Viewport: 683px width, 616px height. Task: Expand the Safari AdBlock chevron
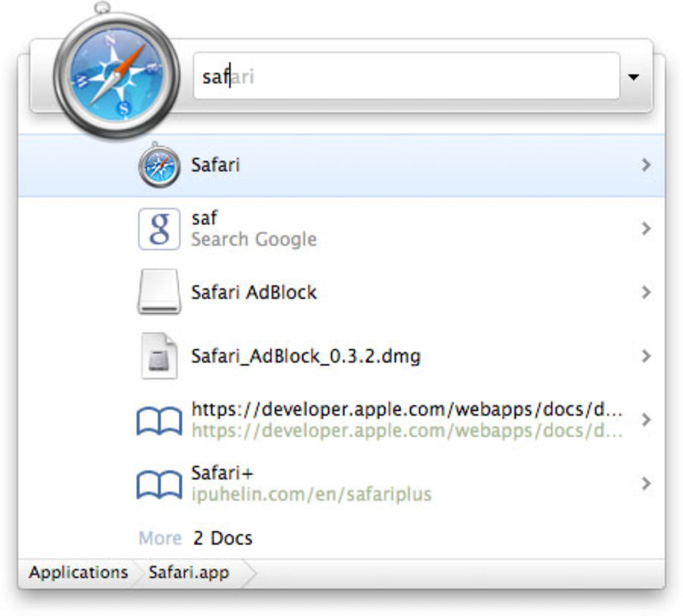click(646, 292)
